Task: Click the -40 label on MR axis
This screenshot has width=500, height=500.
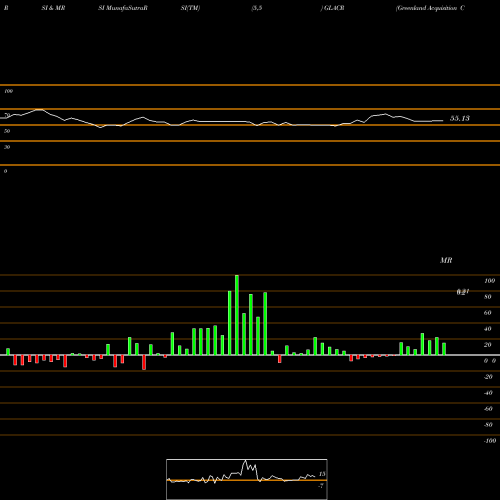Action: 488,393
